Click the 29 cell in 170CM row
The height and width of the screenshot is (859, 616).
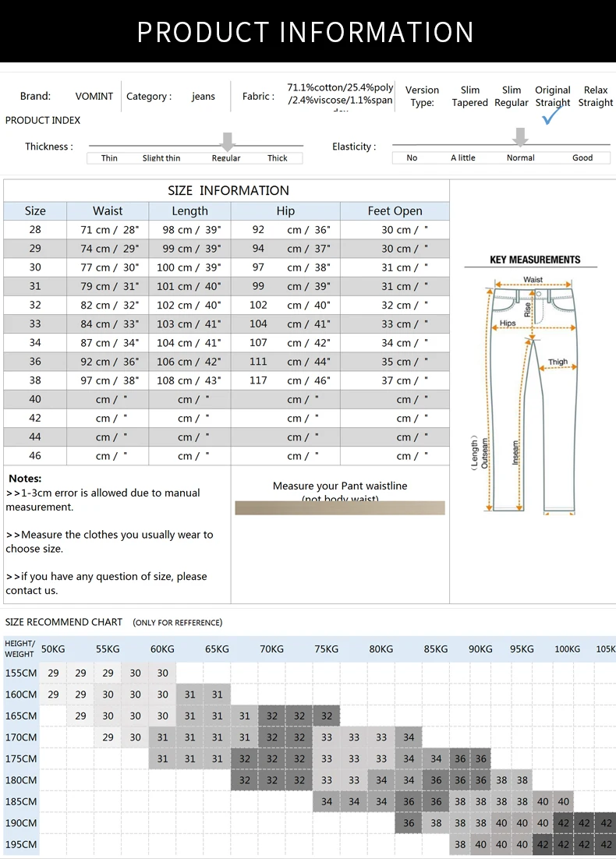point(108,737)
